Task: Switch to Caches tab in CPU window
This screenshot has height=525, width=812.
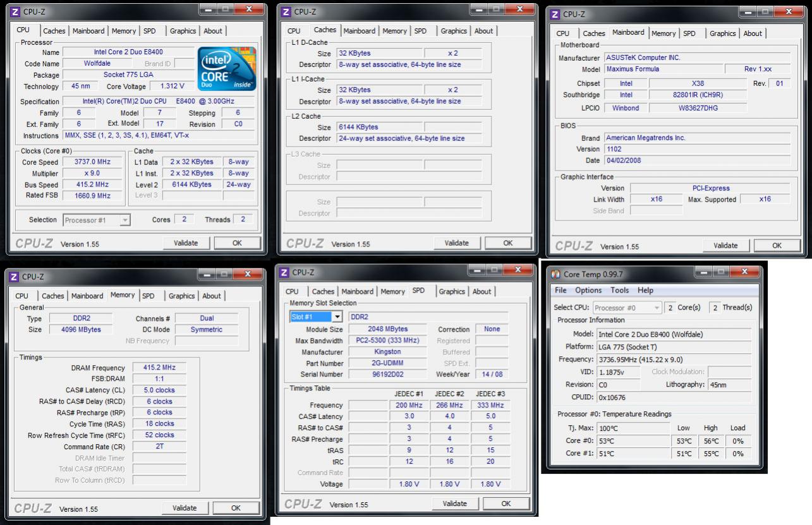Action: (x=54, y=31)
